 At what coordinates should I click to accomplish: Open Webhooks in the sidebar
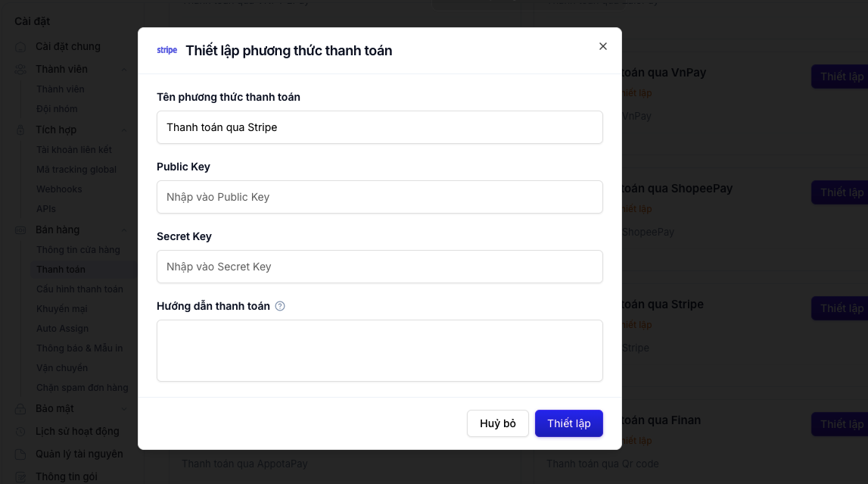pos(59,189)
